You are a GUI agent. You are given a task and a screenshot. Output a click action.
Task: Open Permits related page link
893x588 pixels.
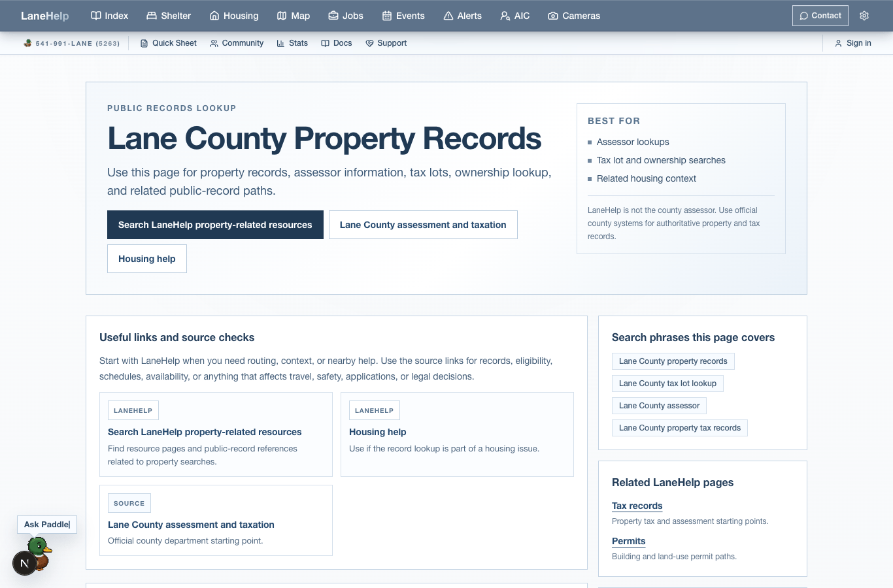[628, 541]
